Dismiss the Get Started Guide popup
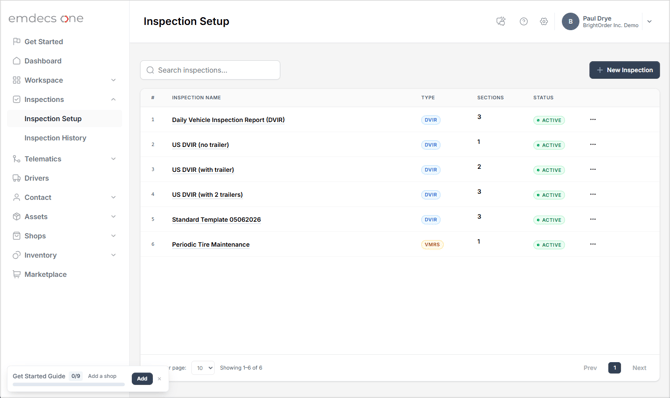 pos(159,379)
